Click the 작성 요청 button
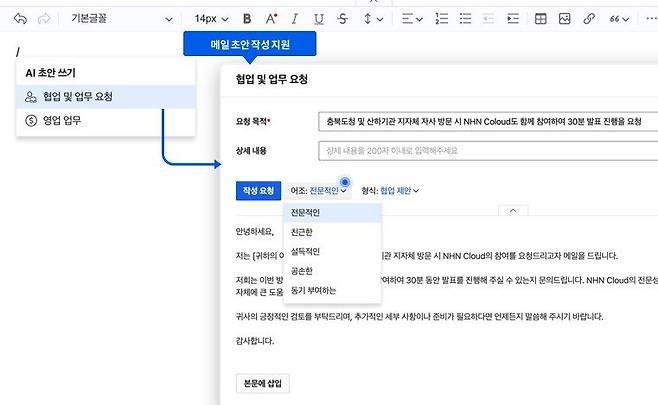Image resolution: width=658 pixels, height=405 pixels. click(258, 191)
